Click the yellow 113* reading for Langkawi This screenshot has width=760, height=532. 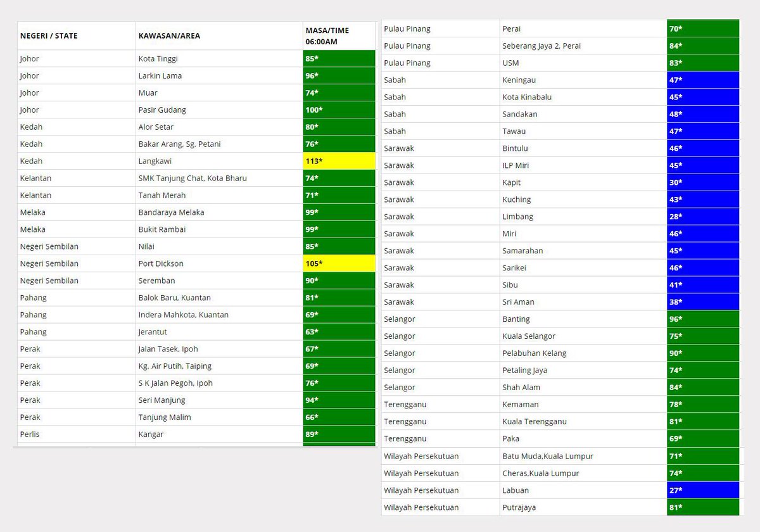tap(339, 161)
